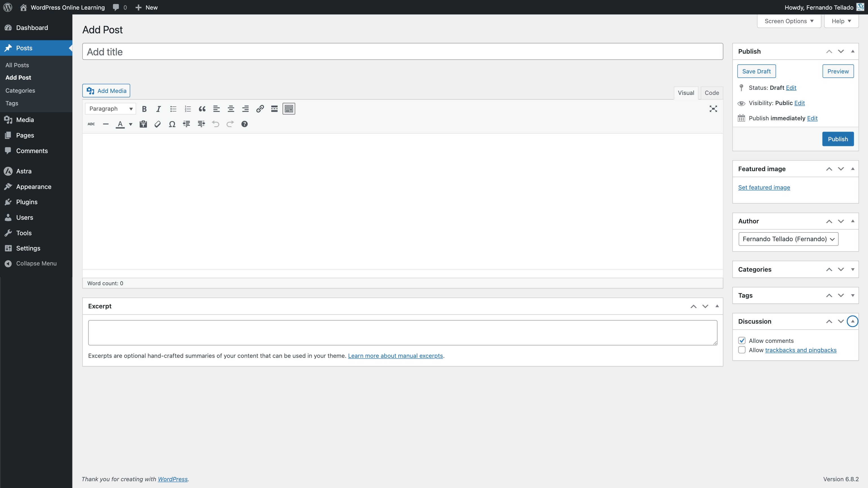Insert a hyperlink
The height and width of the screenshot is (488, 868).
[x=260, y=108]
